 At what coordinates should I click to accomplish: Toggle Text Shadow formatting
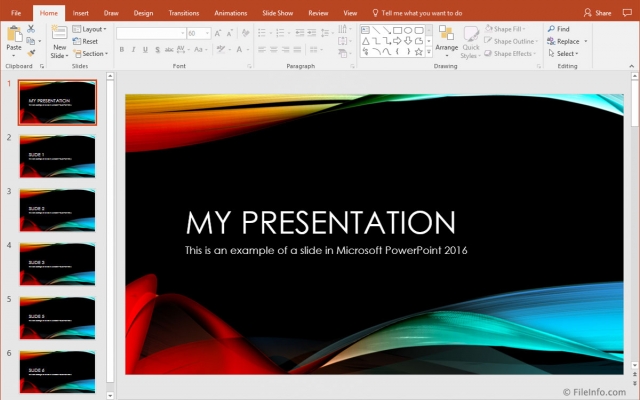point(157,49)
